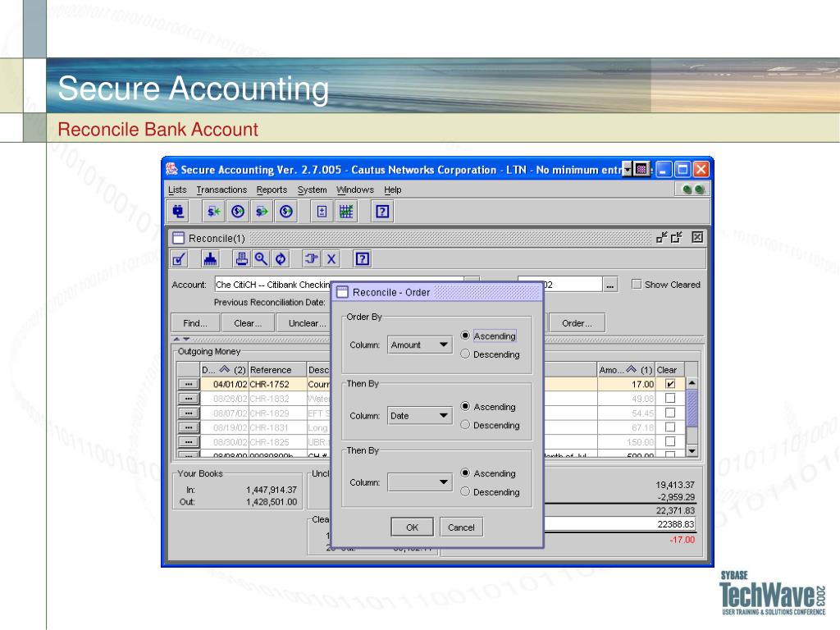Click the X delete icon in Reconcile toolbar

[x=331, y=259]
